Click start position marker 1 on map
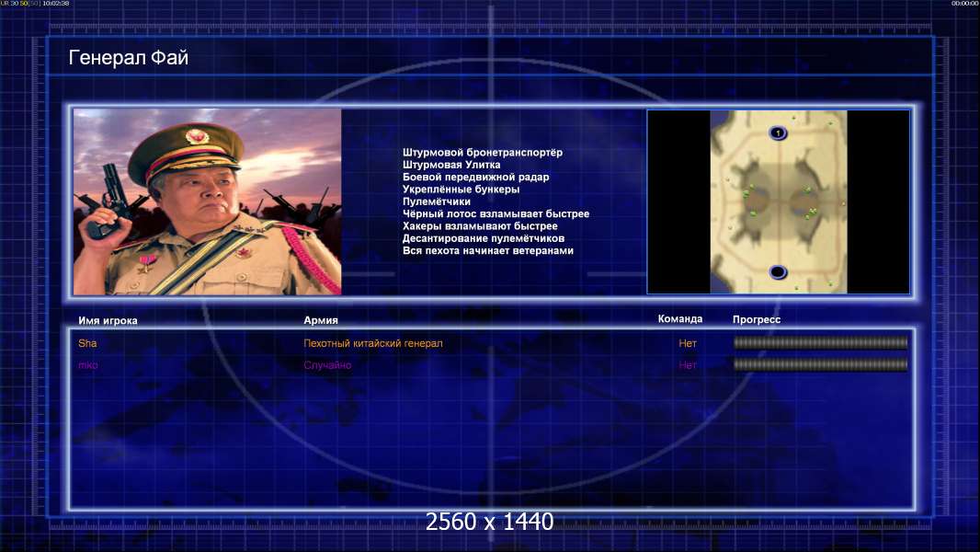Image resolution: width=980 pixels, height=552 pixels. coord(778,133)
